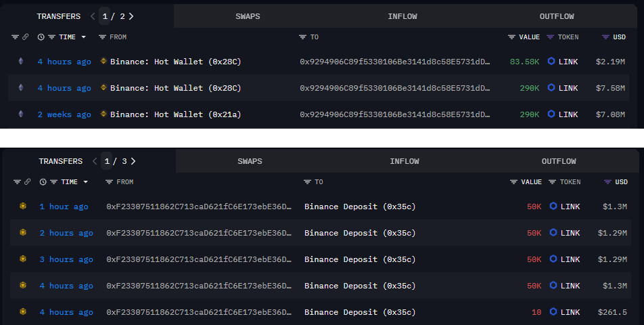Select TRANSFERS tab with 1 / 2 pages
644x325 pixels.
point(59,16)
